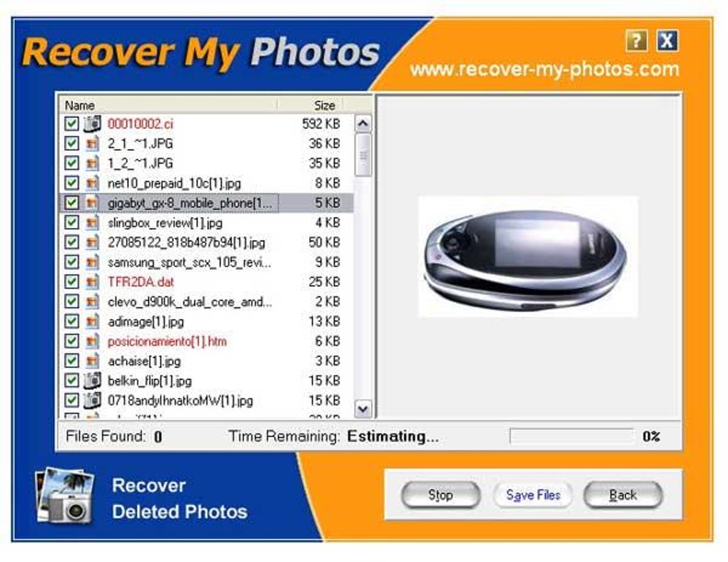
Task: Uncheck the 1_2_~1.JPG checkbox
Action: click(x=71, y=163)
